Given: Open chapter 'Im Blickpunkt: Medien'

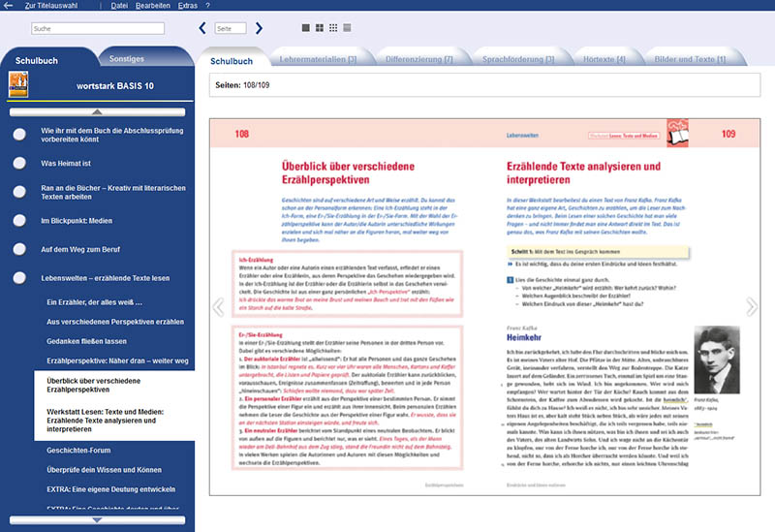Looking at the screenshot, I should tap(77, 221).
